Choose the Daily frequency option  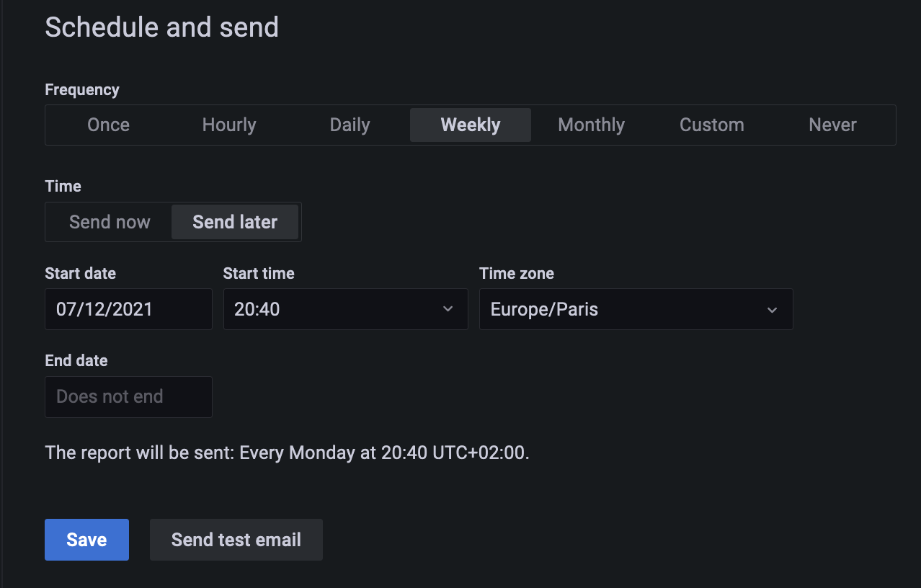pos(350,125)
